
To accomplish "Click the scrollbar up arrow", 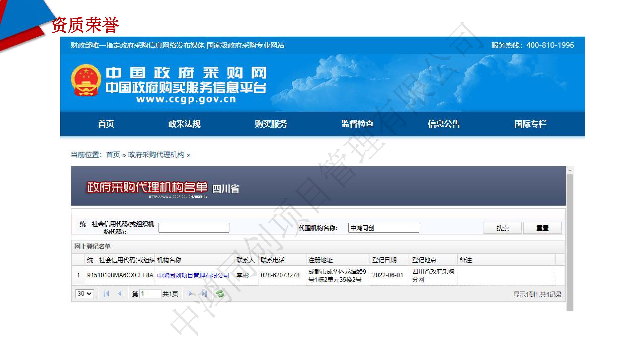I will click(x=570, y=170).
